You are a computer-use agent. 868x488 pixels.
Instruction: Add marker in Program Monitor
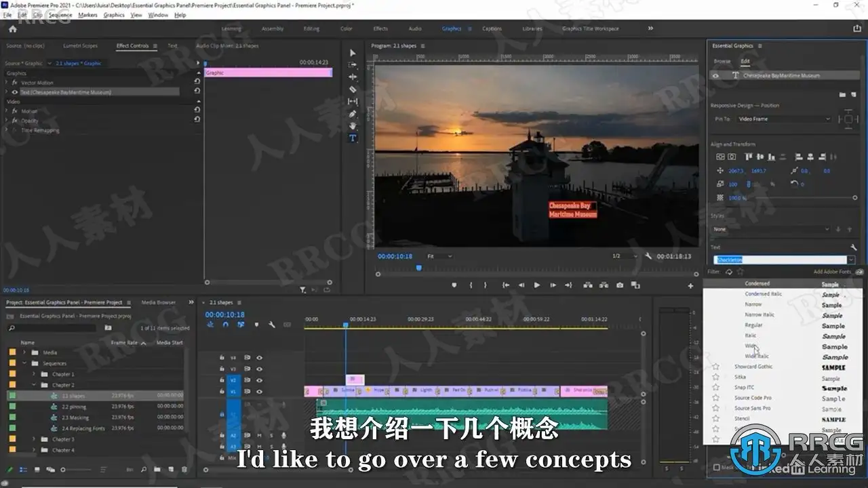(x=454, y=285)
